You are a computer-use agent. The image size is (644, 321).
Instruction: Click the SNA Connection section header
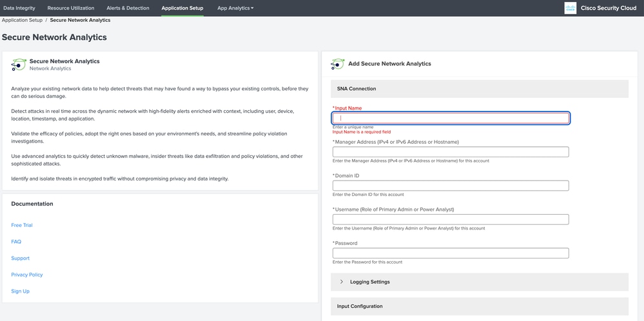(x=480, y=89)
